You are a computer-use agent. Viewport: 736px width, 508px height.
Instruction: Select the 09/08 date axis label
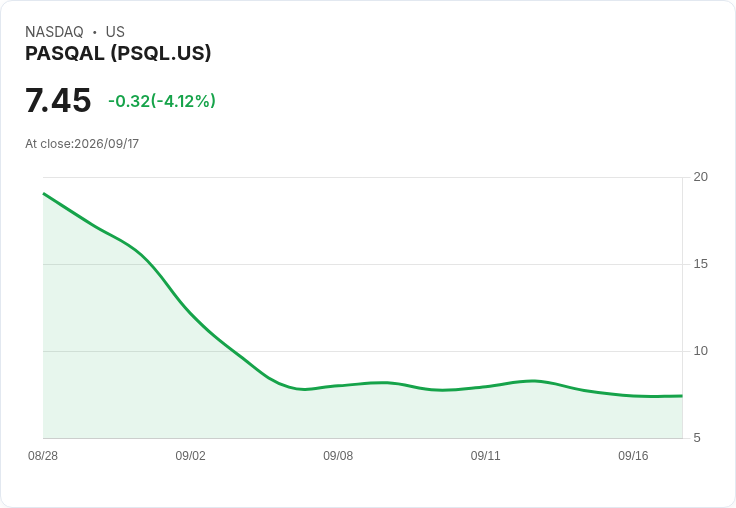pos(338,456)
